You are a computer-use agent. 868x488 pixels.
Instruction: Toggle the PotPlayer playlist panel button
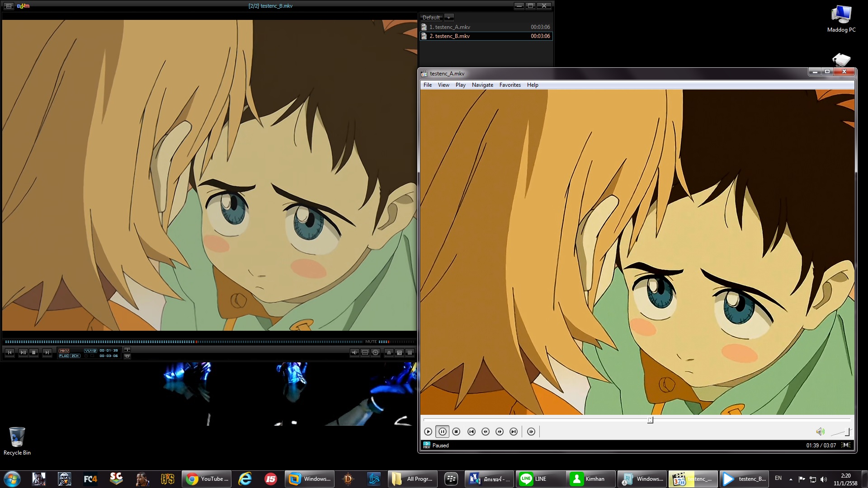click(x=410, y=352)
